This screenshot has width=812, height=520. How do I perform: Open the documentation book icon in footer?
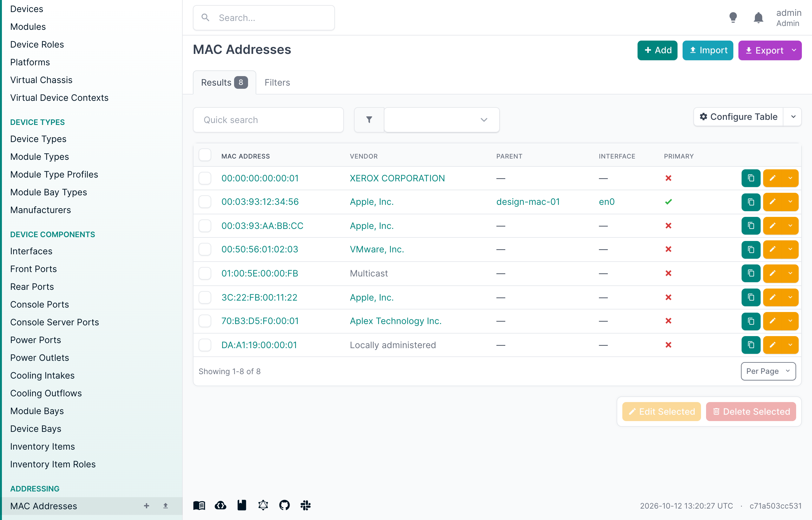point(199,505)
